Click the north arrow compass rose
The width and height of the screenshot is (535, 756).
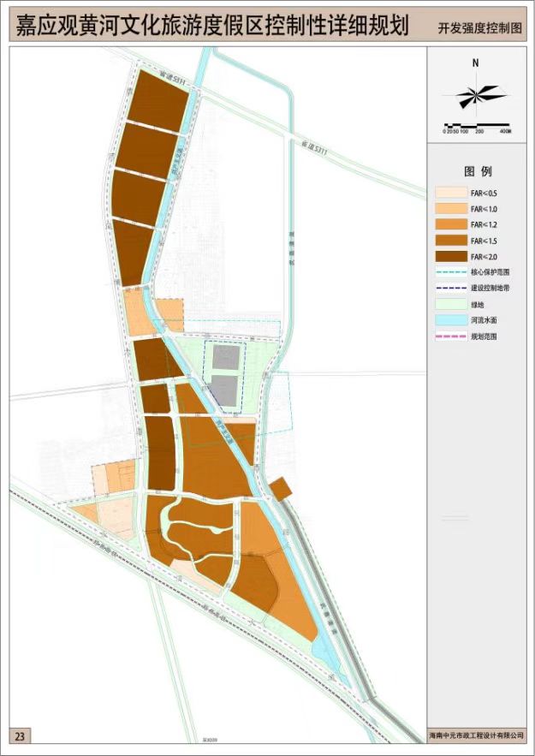click(476, 96)
